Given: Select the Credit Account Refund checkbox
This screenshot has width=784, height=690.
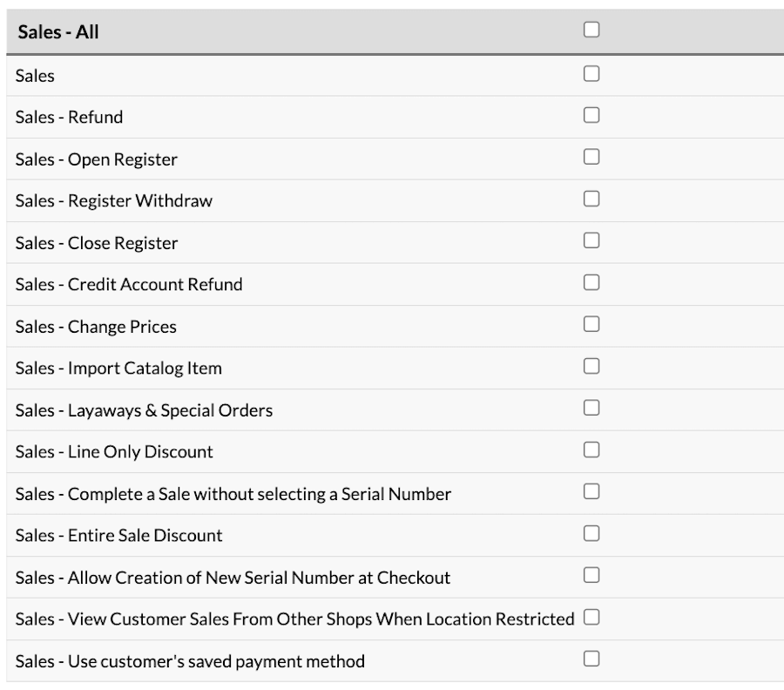Looking at the screenshot, I should 591,282.
